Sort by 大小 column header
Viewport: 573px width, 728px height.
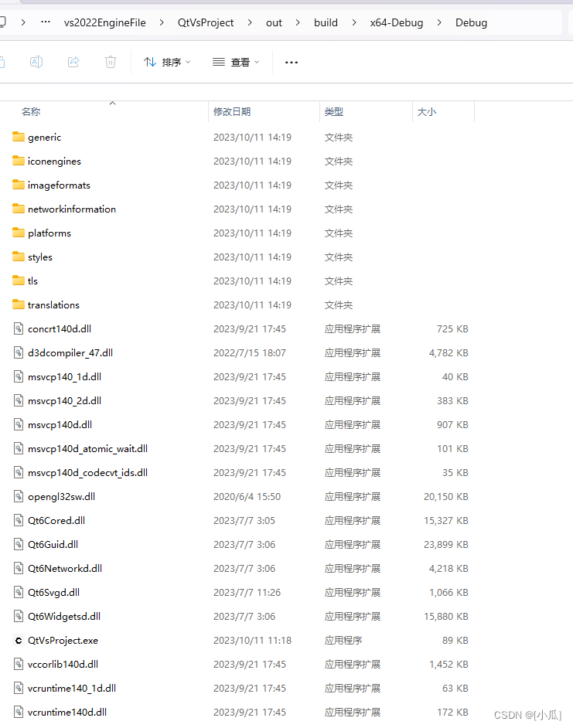point(427,111)
